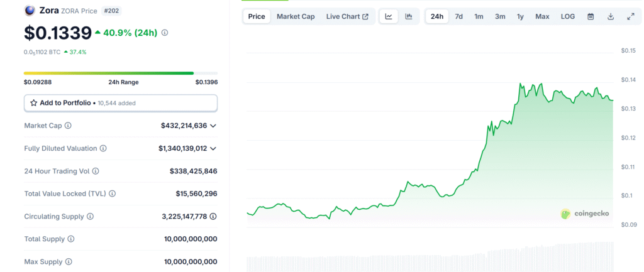Switch to the Market Cap tab

296,16
